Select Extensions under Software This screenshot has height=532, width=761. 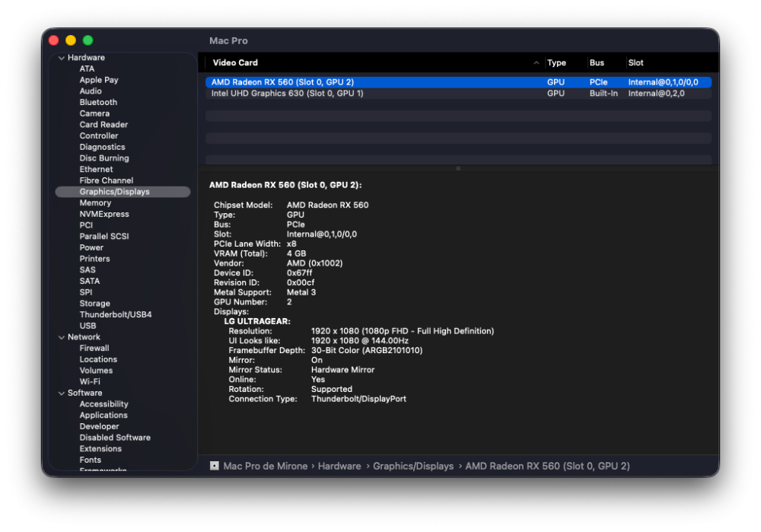[100, 449]
